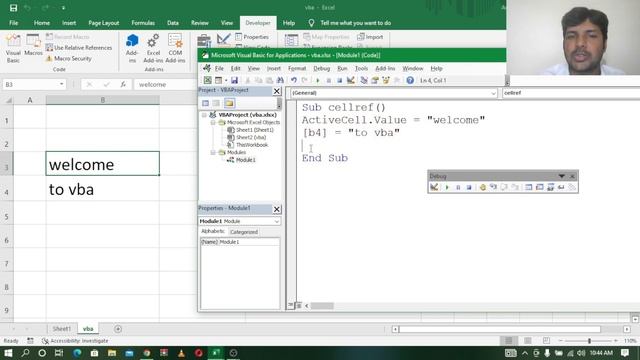Image resolution: width=640 pixels, height=360 pixels.
Task: Switch to the Formulas ribbon tab
Action: click(143, 23)
